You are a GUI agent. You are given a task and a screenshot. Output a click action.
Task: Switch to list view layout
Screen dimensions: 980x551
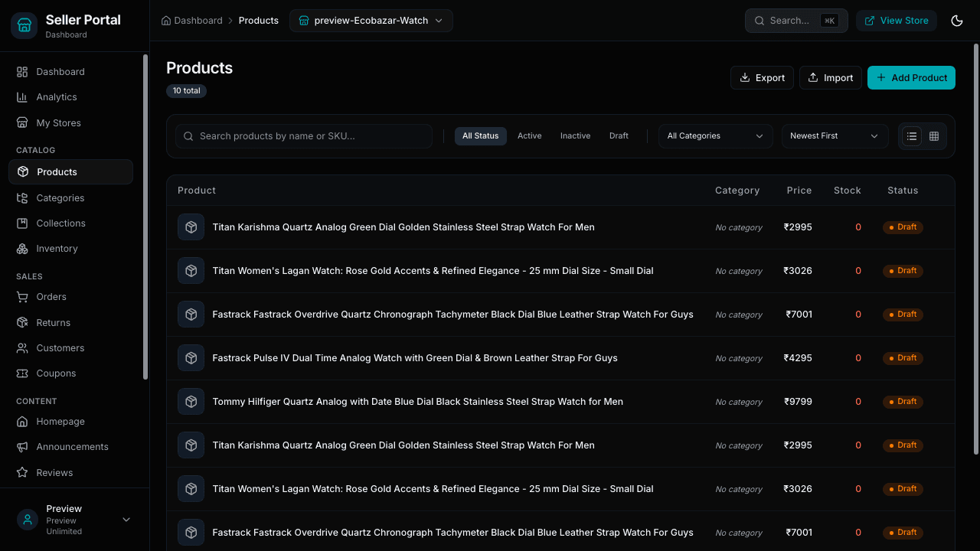(912, 136)
